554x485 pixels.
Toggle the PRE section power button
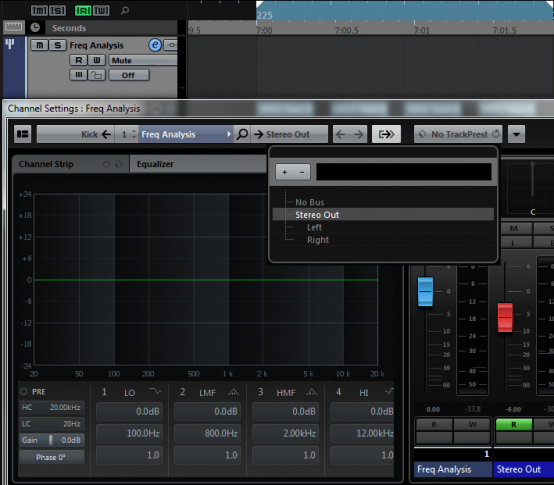(x=24, y=391)
